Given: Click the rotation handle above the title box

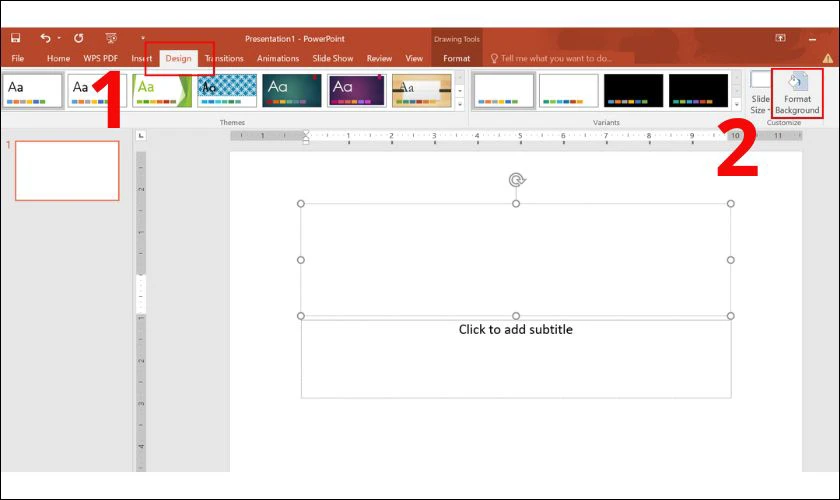Looking at the screenshot, I should [x=516, y=180].
